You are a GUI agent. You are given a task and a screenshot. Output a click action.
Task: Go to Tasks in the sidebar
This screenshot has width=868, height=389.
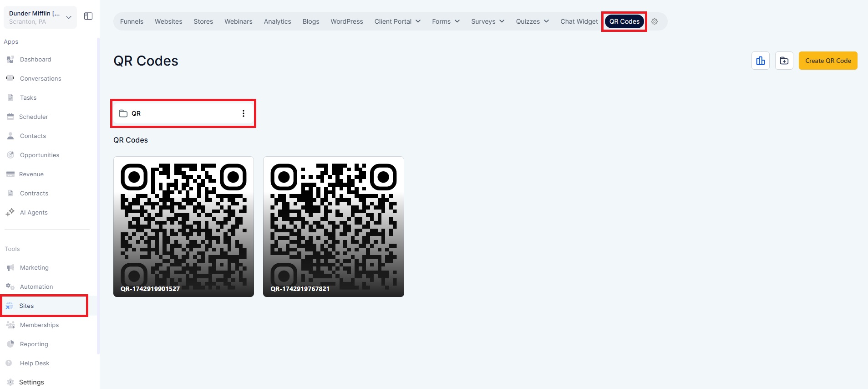click(x=28, y=97)
